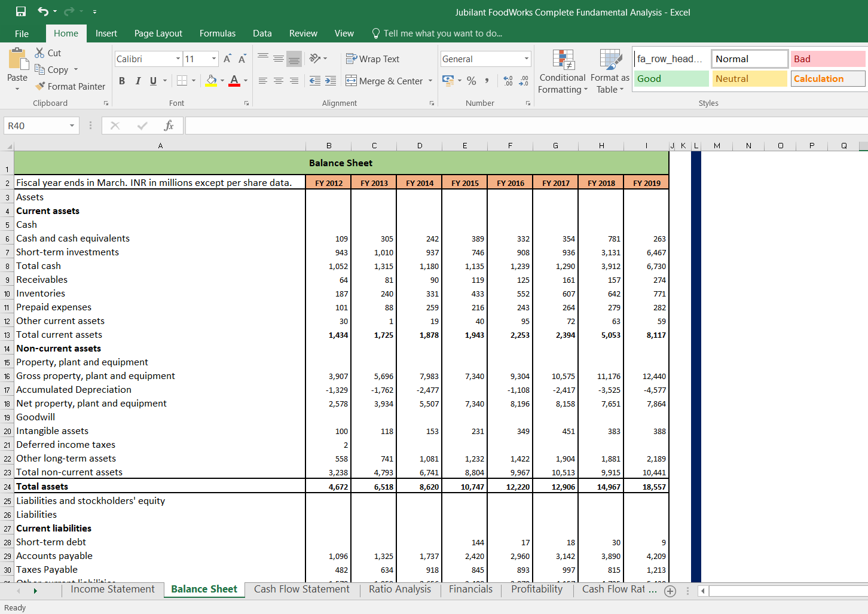Apply red font color A button

pos(234,80)
